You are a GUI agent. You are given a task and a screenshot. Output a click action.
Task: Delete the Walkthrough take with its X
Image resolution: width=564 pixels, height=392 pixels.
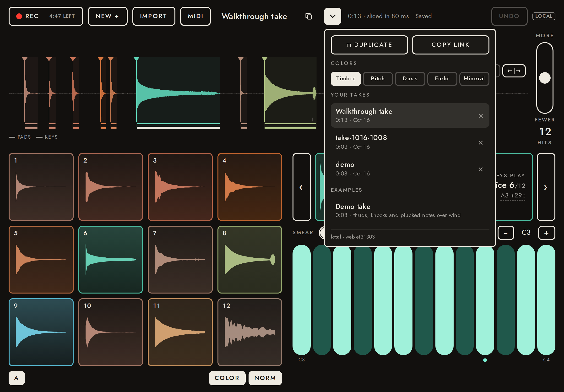[481, 116]
